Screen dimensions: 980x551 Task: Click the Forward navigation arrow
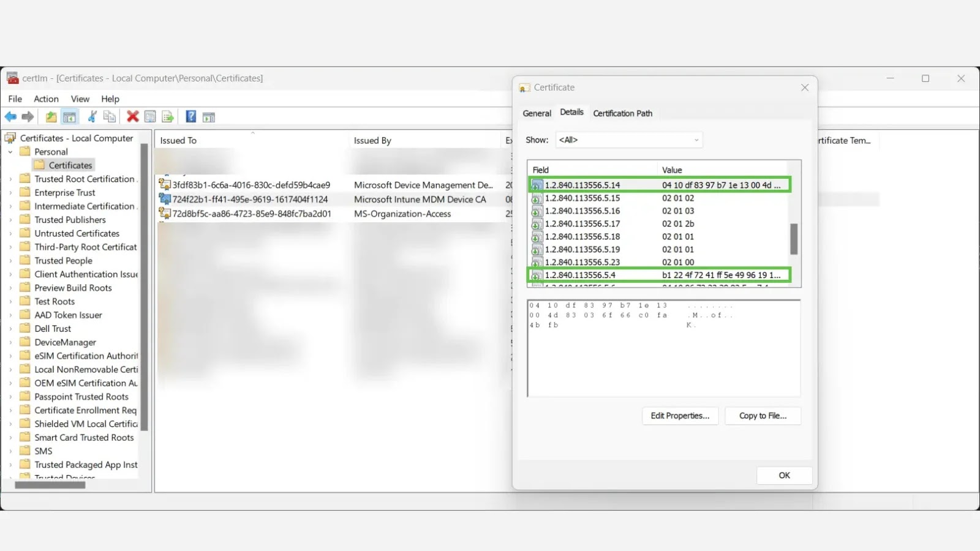pos(28,116)
